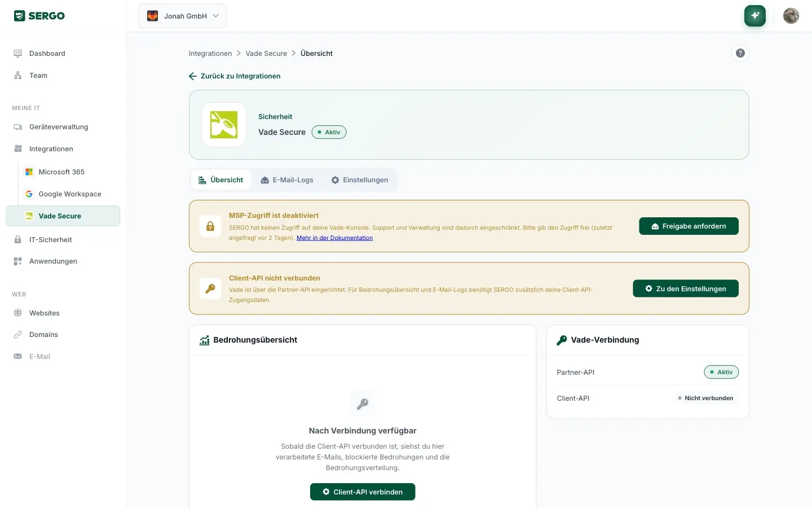
Task: Switch to the Übersicht tab
Action: 221,180
